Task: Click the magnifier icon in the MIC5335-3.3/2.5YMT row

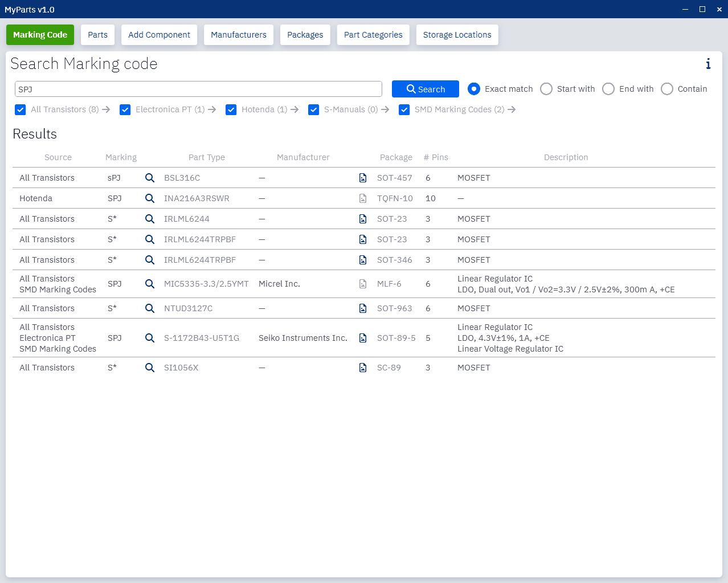Action: 150,284
